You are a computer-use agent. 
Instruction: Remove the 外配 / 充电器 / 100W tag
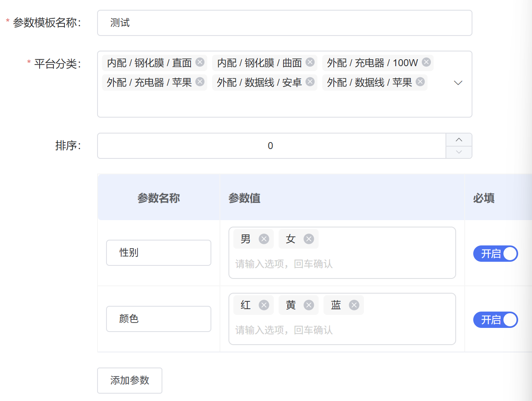[x=426, y=62]
